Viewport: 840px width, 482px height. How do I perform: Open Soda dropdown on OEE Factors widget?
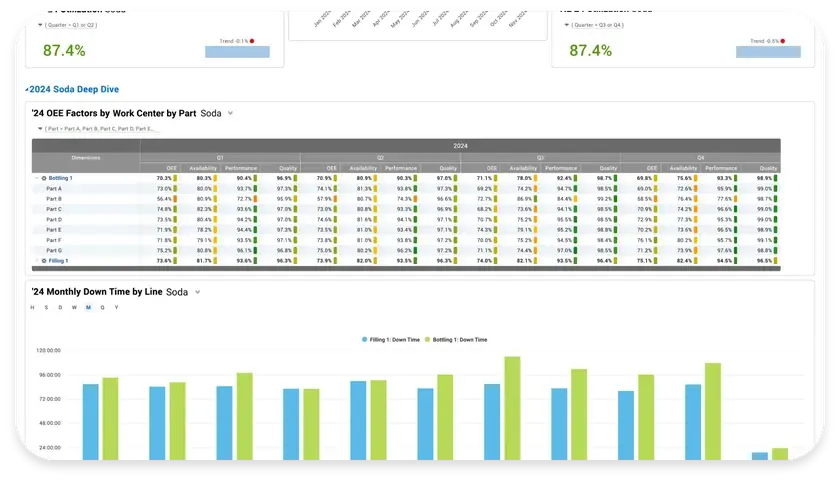[230, 113]
